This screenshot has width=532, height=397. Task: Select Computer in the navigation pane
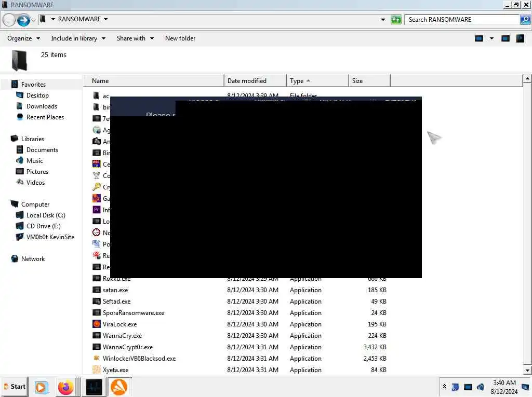35,204
